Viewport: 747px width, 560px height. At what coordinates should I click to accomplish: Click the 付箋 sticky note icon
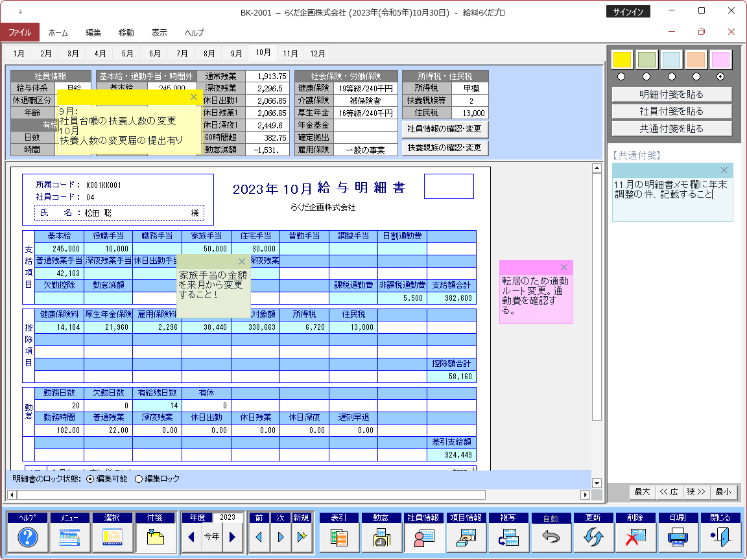click(x=156, y=537)
